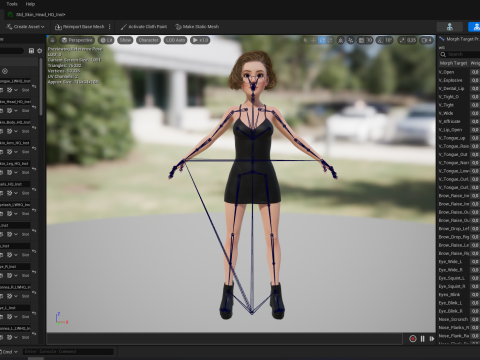Screen dimensions: 480x360
Task: Open the viewport hamburger options menu
Action: coord(52,40)
